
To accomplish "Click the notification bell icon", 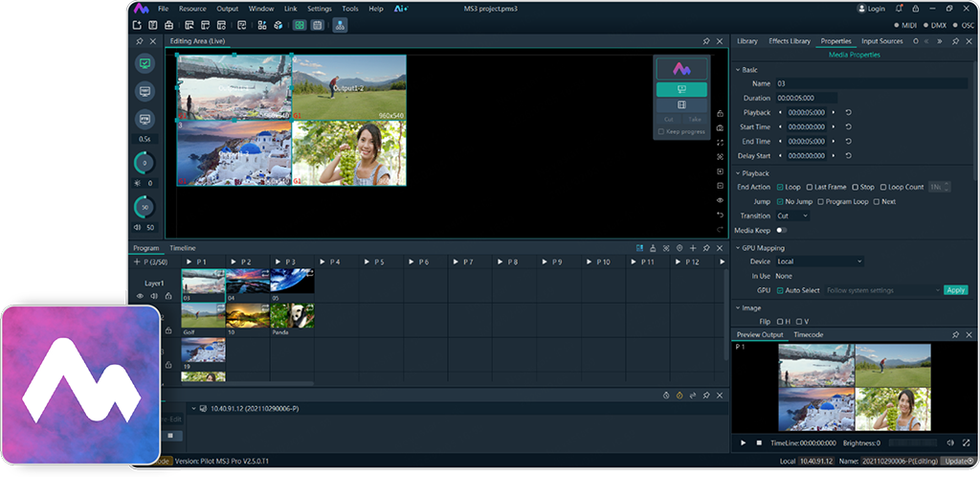I will (901, 9).
